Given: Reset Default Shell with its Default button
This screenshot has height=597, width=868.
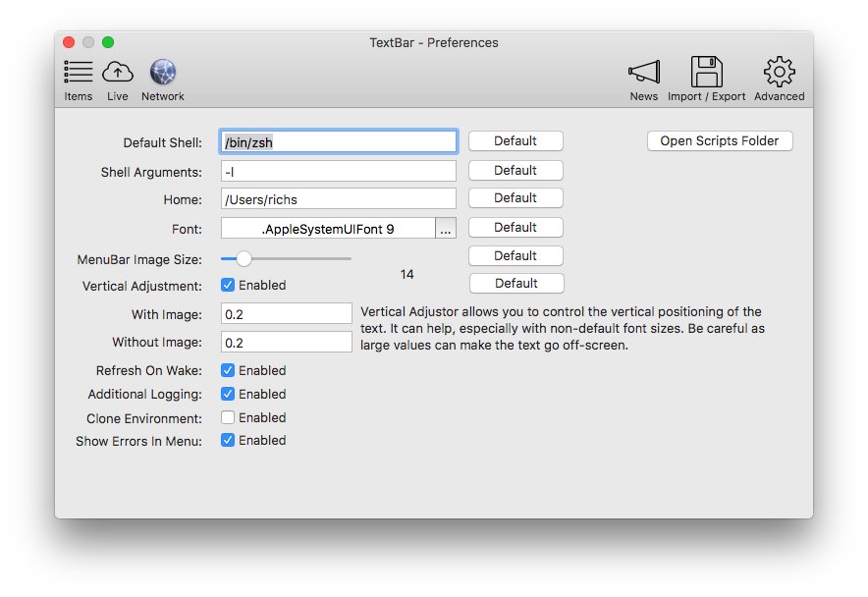Looking at the screenshot, I should pos(515,141).
